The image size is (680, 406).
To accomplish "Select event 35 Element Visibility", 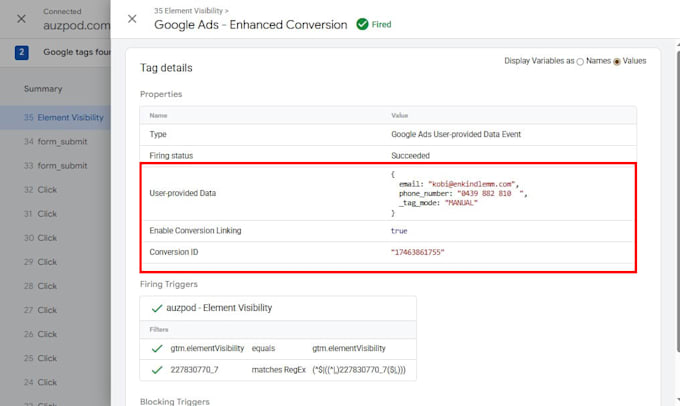I will click(56, 118).
